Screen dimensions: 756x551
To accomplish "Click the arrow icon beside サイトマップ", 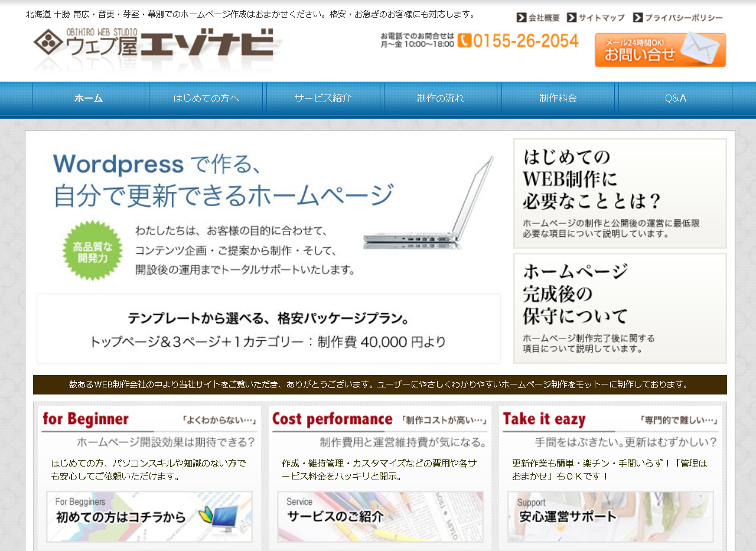I will [x=571, y=18].
